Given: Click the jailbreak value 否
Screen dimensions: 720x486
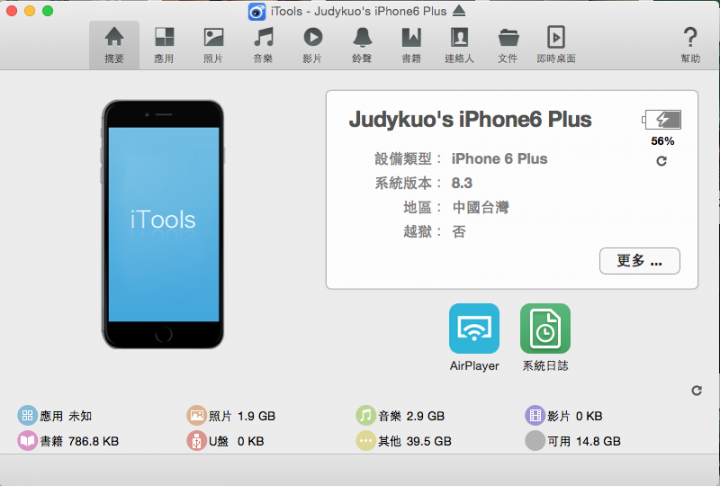Looking at the screenshot, I should [459, 232].
